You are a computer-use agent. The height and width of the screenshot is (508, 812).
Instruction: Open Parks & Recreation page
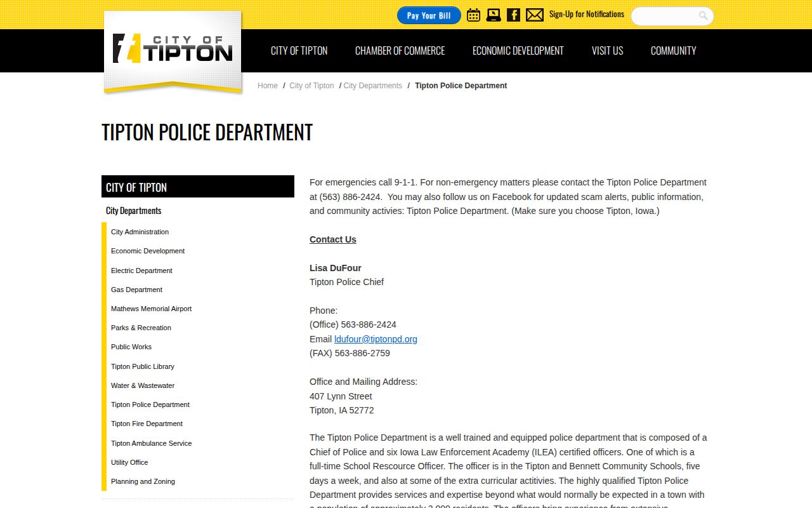(x=141, y=328)
